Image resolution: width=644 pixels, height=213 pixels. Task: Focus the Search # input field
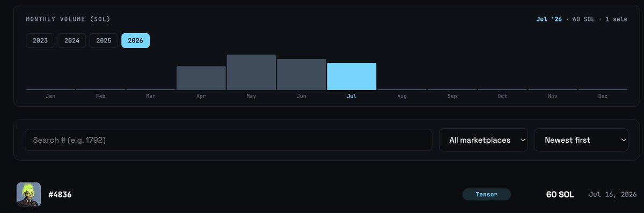pyautogui.click(x=229, y=140)
